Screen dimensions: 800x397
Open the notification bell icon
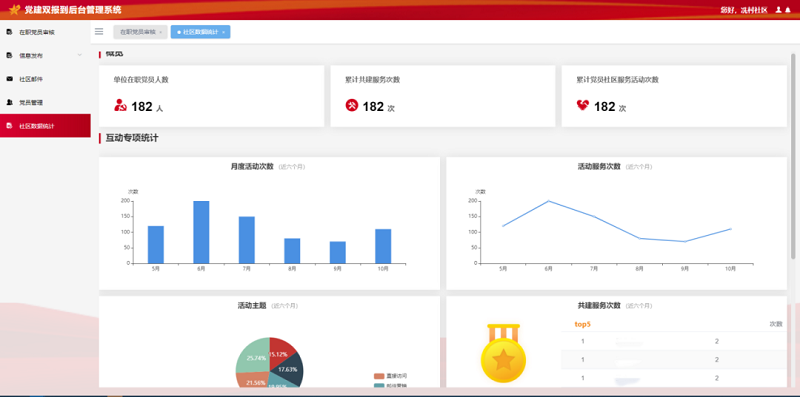point(788,10)
